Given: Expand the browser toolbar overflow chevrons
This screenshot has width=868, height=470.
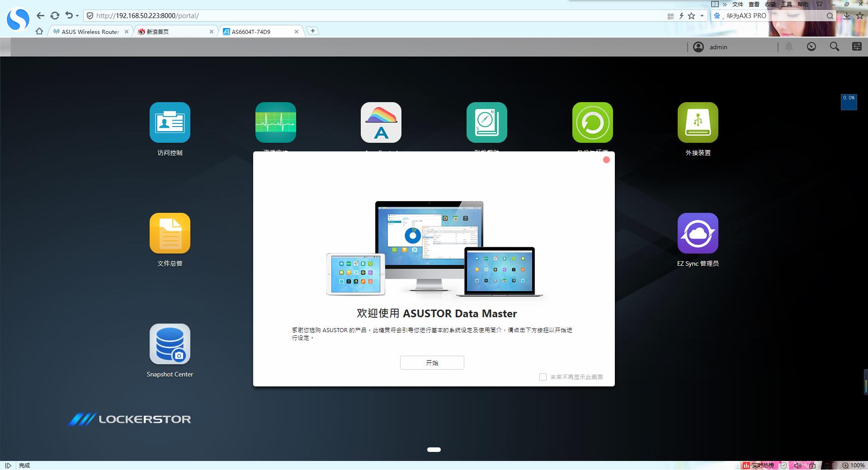Looking at the screenshot, I should [x=725, y=4].
